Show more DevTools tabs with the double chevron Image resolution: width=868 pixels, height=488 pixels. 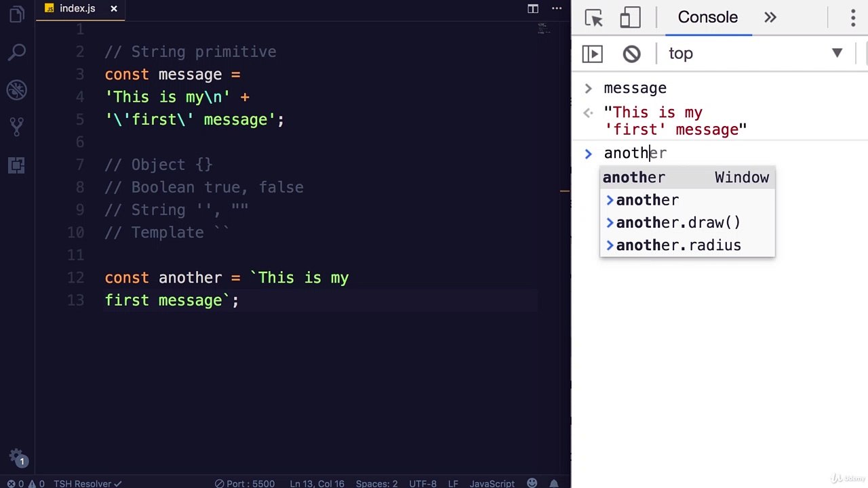tap(770, 18)
